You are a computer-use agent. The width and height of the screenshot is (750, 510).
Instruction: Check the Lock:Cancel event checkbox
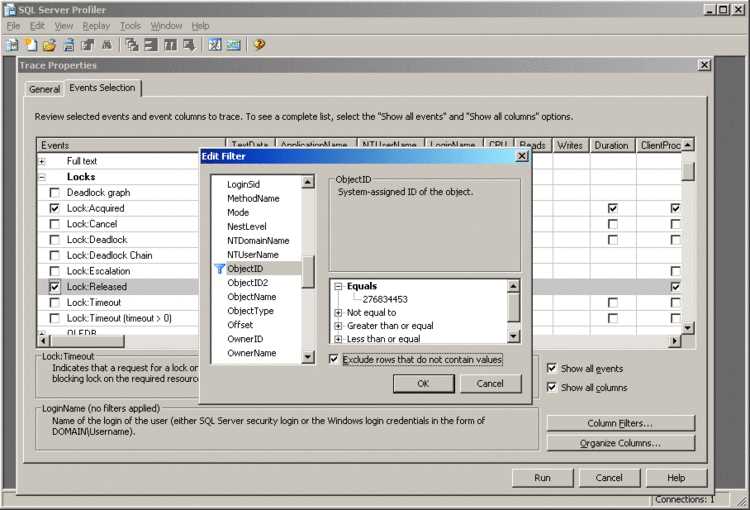(55, 224)
